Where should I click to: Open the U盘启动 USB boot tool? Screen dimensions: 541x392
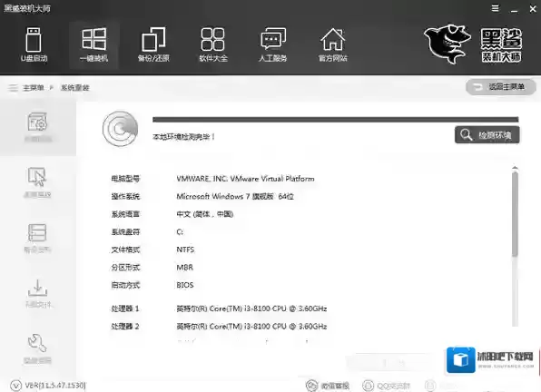(34, 44)
